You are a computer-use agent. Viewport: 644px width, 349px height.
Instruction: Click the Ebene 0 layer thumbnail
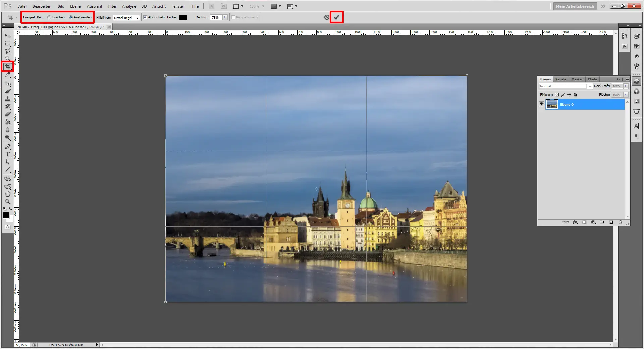[552, 104]
